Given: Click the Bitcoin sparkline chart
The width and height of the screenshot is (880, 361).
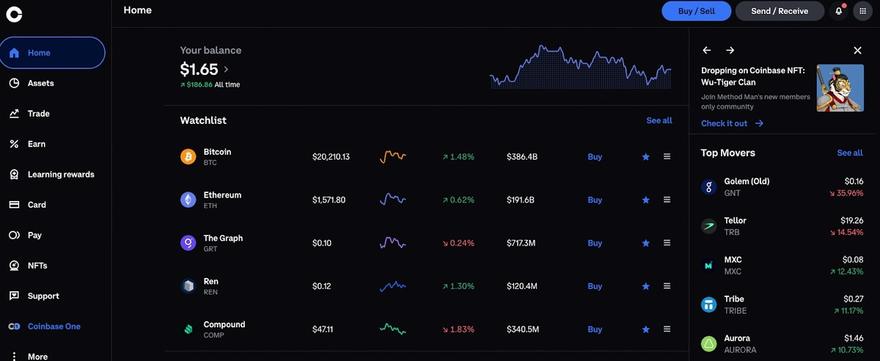Looking at the screenshot, I should (393, 157).
